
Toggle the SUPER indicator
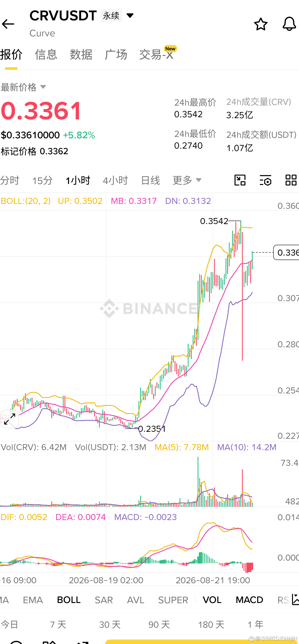click(x=173, y=600)
